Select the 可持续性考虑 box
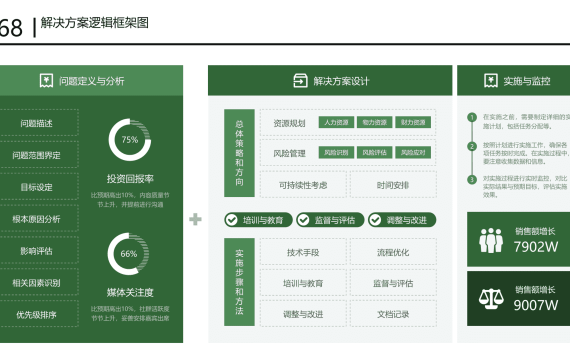 [303, 185]
